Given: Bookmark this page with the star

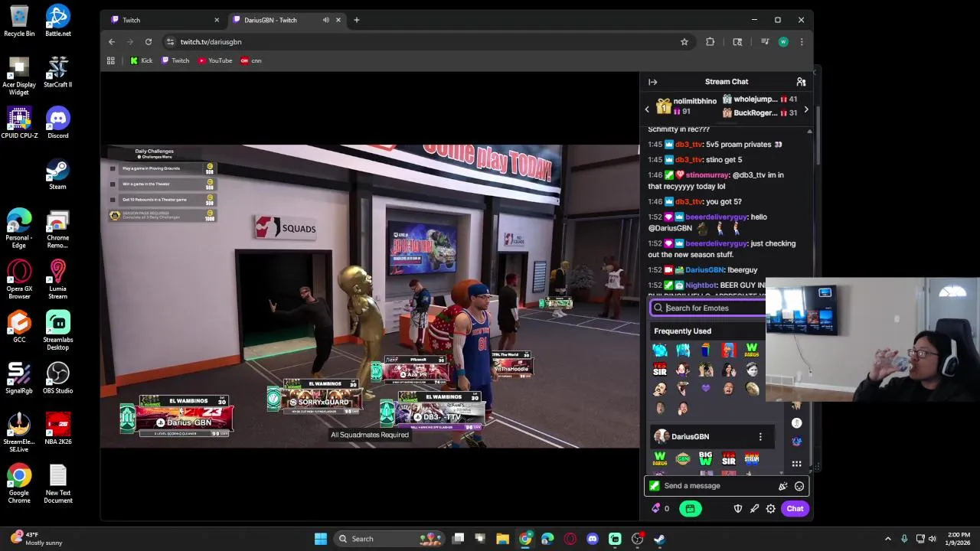Looking at the screenshot, I should 684,42.
